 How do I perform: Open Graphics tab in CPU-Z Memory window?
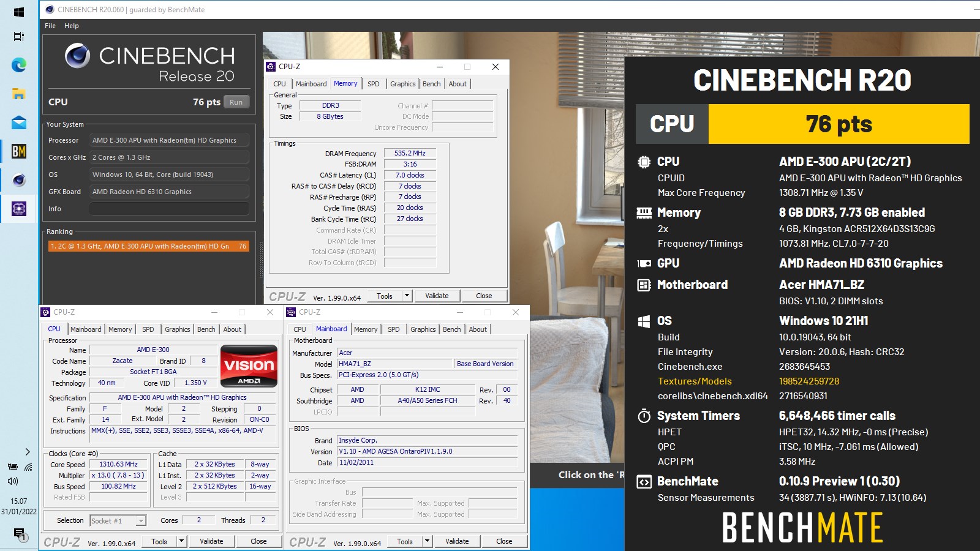point(403,84)
